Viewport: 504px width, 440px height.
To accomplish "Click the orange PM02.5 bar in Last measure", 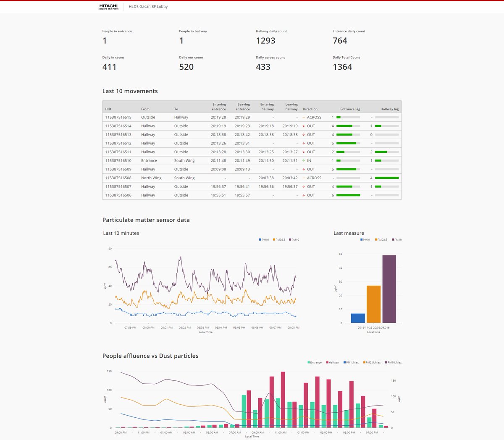I will point(374,304).
